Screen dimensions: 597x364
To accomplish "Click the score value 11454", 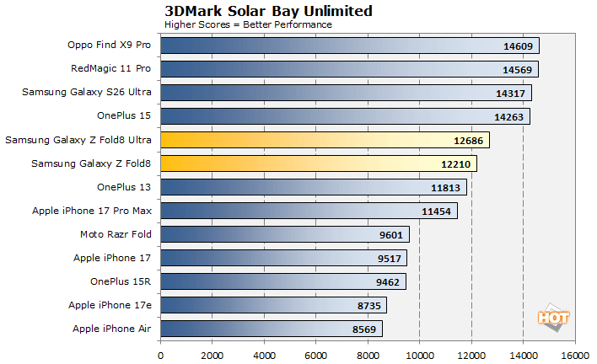I will pyautogui.click(x=436, y=211).
